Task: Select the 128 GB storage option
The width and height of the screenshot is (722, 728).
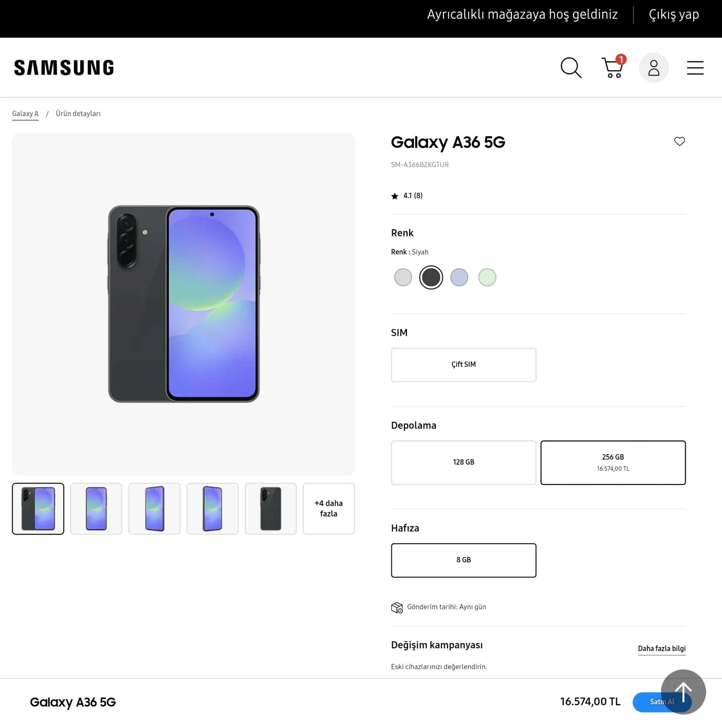Action: click(463, 462)
